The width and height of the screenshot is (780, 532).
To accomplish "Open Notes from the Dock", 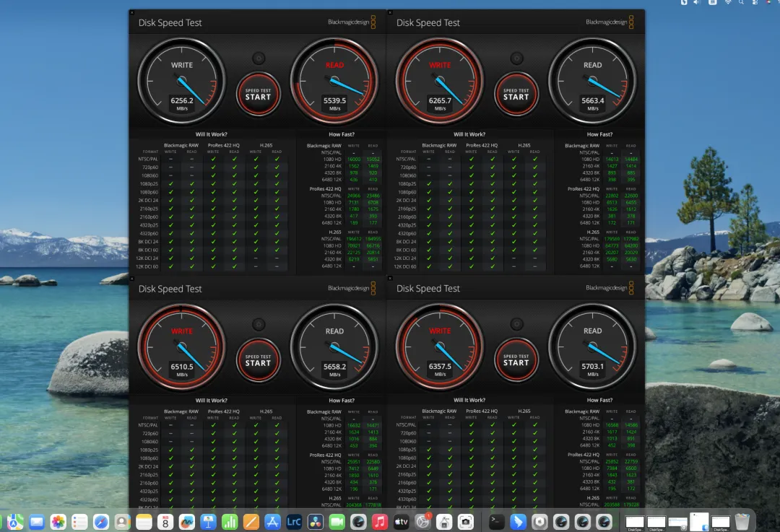I will click(x=144, y=522).
